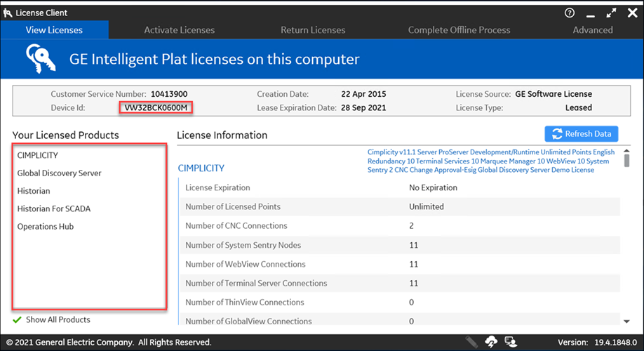Select Historian For SCADA product
The height and width of the screenshot is (351, 644).
coord(54,208)
